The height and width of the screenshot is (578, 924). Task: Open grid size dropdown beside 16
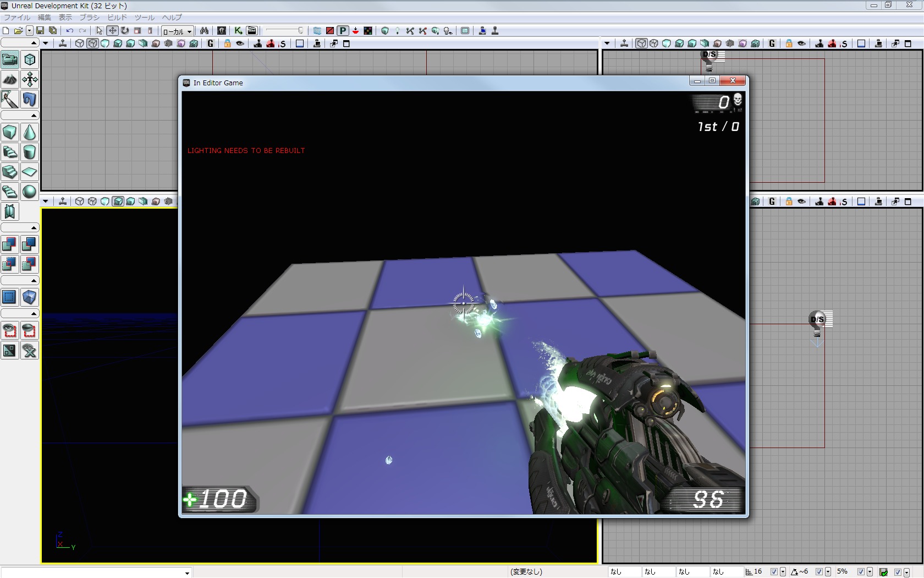tap(783, 572)
